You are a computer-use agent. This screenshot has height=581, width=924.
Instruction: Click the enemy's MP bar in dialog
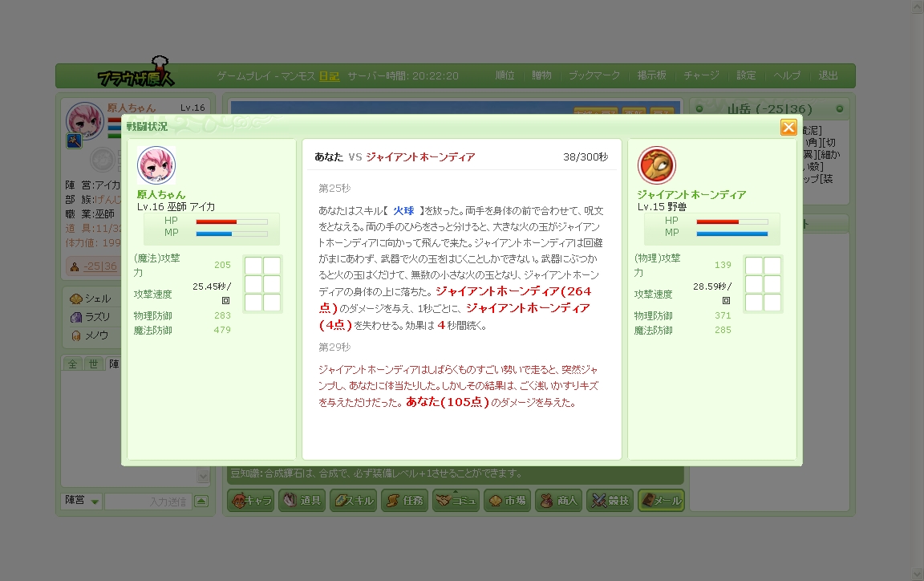point(731,234)
